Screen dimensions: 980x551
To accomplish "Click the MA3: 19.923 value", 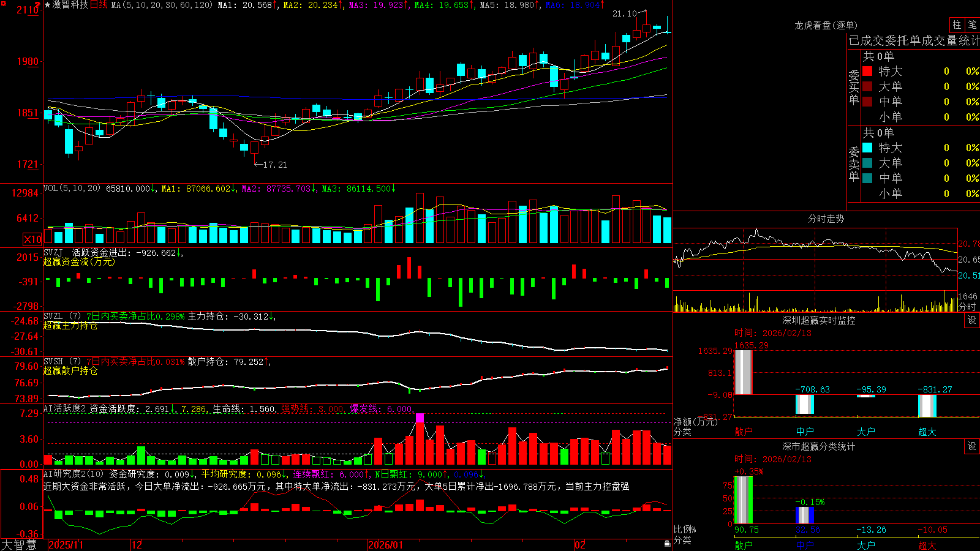I will (x=375, y=5).
